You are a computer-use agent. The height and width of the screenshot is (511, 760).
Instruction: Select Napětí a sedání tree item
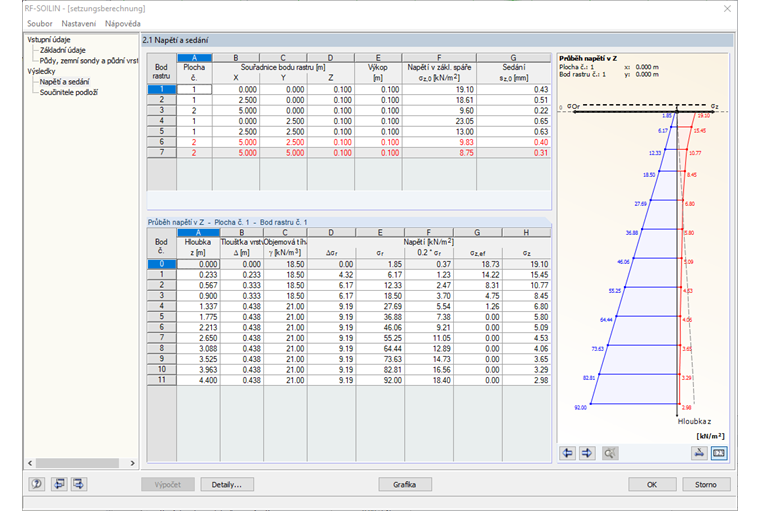64,82
